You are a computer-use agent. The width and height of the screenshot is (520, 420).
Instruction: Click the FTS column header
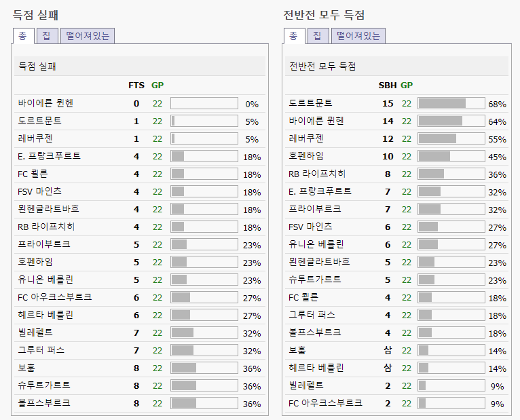tap(136, 85)
